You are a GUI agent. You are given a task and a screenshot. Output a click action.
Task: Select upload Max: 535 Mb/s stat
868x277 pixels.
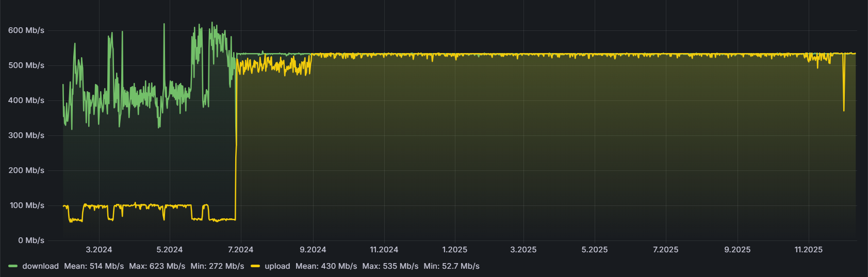click(390, 266)
